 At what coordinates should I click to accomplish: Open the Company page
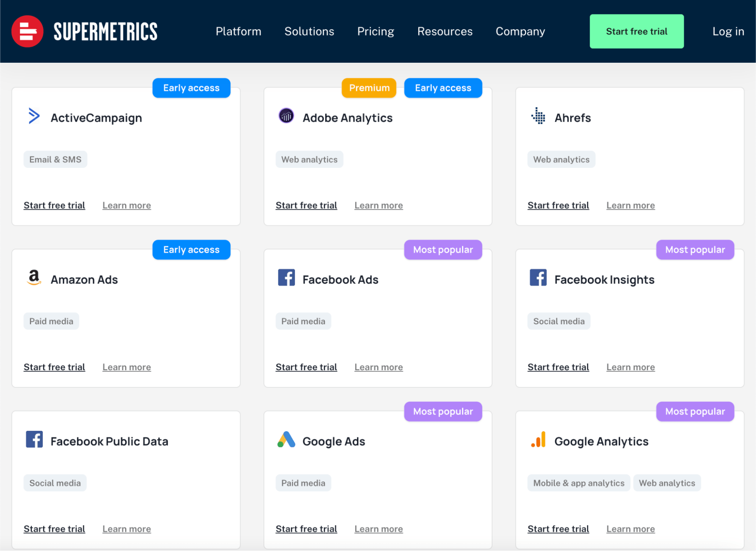click(x=520, y=31)
